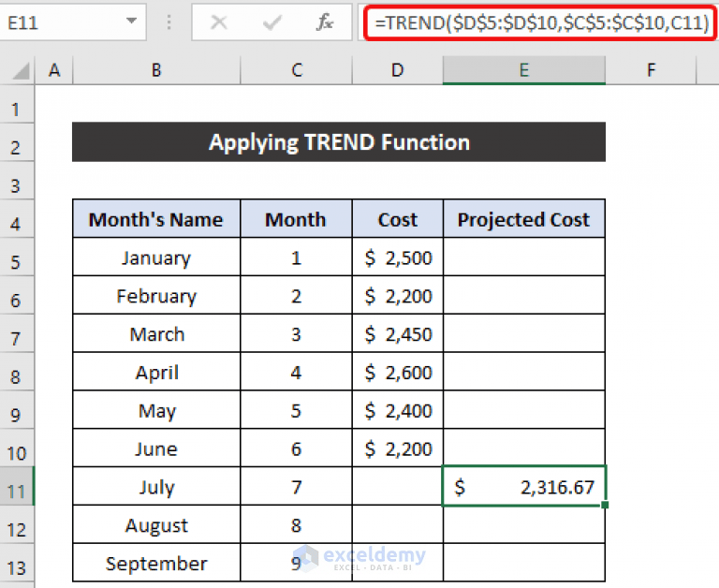
Task: Select March's cost cell $ 2,450
Action: pyautogui.click(x=398, y=333)
